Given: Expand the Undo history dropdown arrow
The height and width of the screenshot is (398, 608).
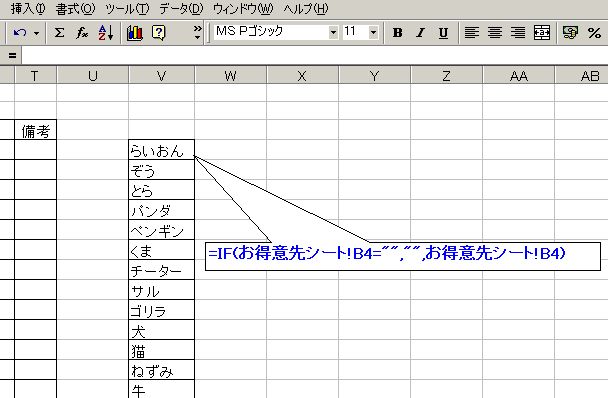Looking at the screenshot, I should [x=36, y=33].
